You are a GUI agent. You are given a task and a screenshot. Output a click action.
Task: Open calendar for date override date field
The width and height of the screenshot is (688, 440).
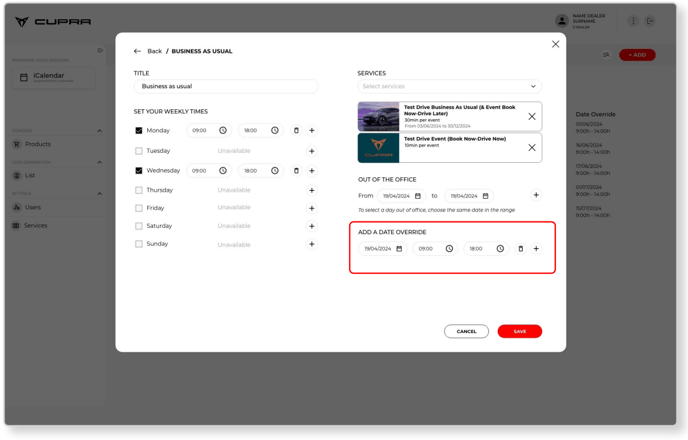[x=399, y=249]
